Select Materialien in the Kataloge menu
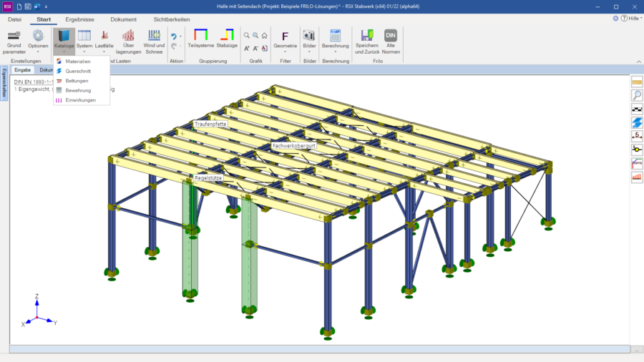Screen dimensions: 644x362 [78, 62]
